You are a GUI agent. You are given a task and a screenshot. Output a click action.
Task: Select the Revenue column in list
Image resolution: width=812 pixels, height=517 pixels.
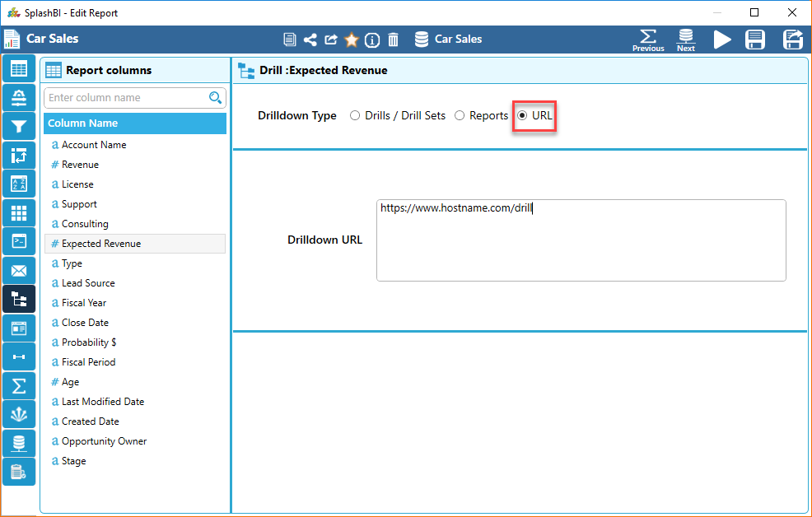coord(80,165)
